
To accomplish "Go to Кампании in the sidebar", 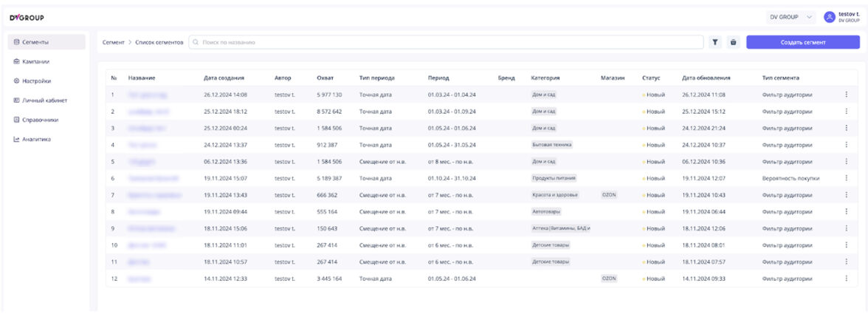I will (36, 61).
